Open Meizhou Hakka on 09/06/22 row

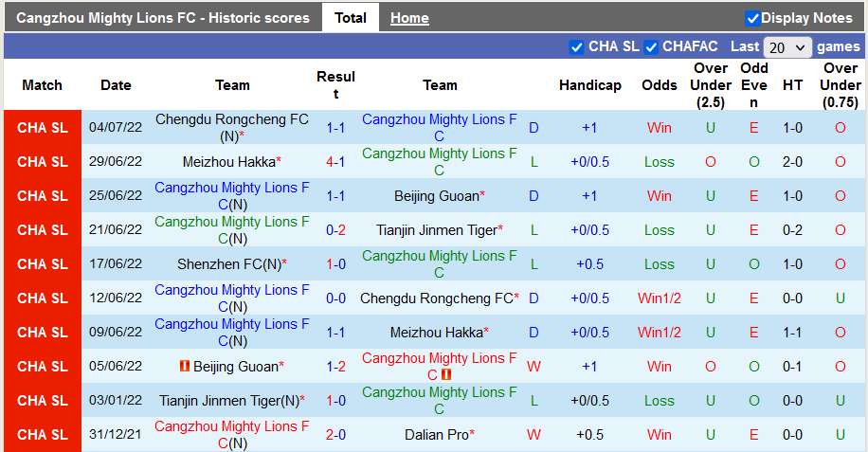(x=437, y=333)
